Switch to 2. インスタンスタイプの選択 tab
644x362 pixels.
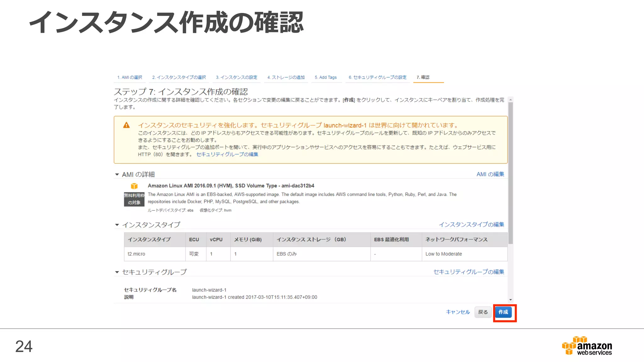179,77
